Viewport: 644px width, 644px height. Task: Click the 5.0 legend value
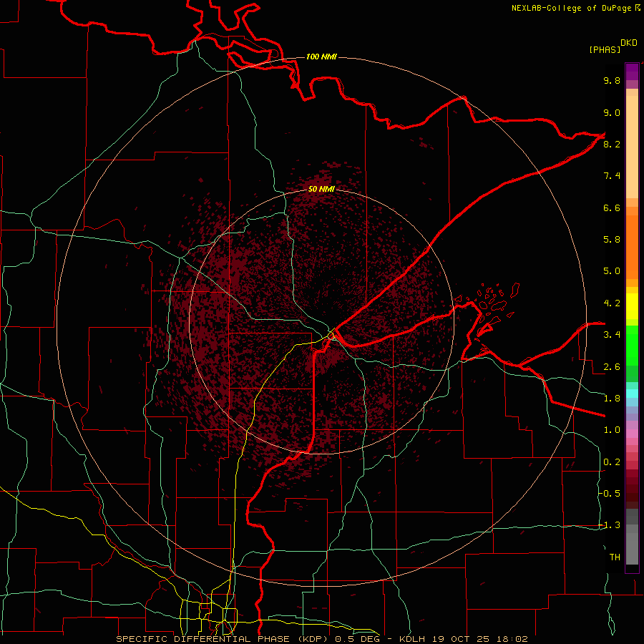pyautogui.click(x=612, y=271)
